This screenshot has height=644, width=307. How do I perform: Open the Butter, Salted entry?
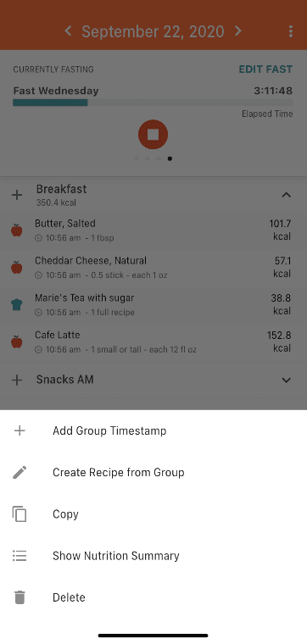153,230
